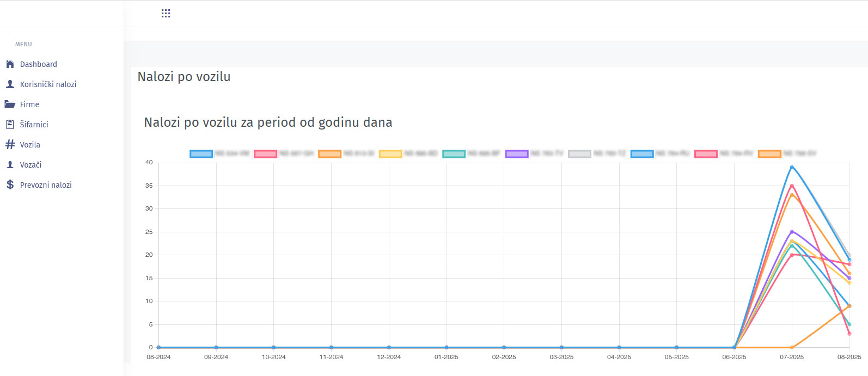868x376 pixels.
Task: Hide the teal legend series
Action: point(454,154)
